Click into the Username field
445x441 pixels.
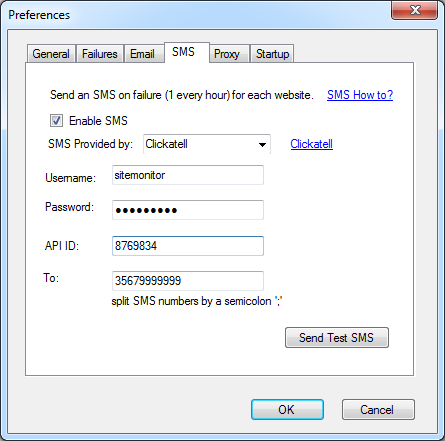188,175
